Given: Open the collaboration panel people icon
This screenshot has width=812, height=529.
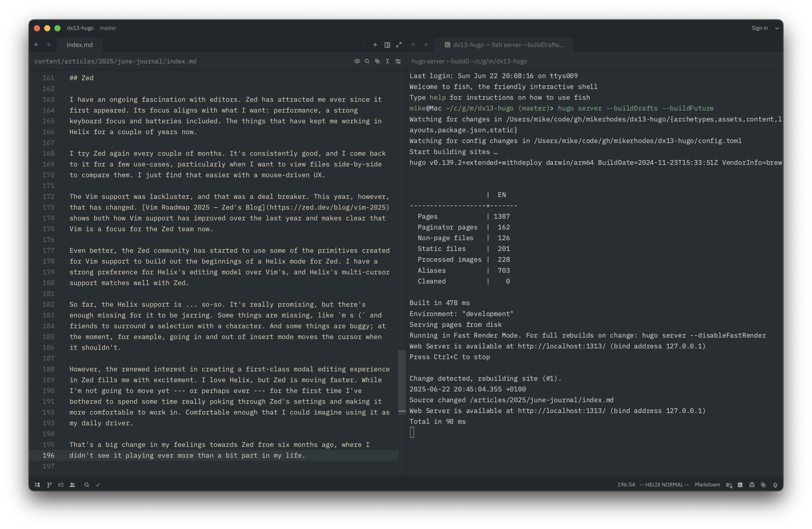Looking at the screenshot, I should pyautogui.click(x=72, y=485).
